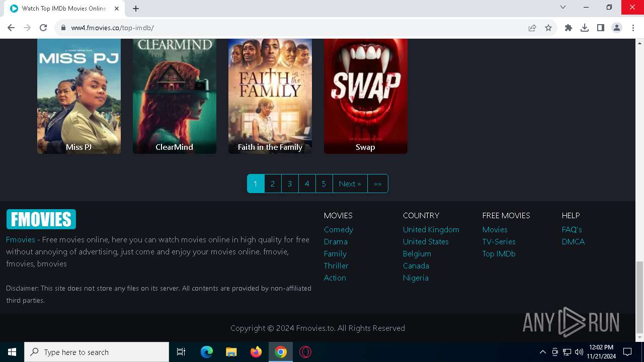Switch to Chrome on the taskbar

click(281, 352)
